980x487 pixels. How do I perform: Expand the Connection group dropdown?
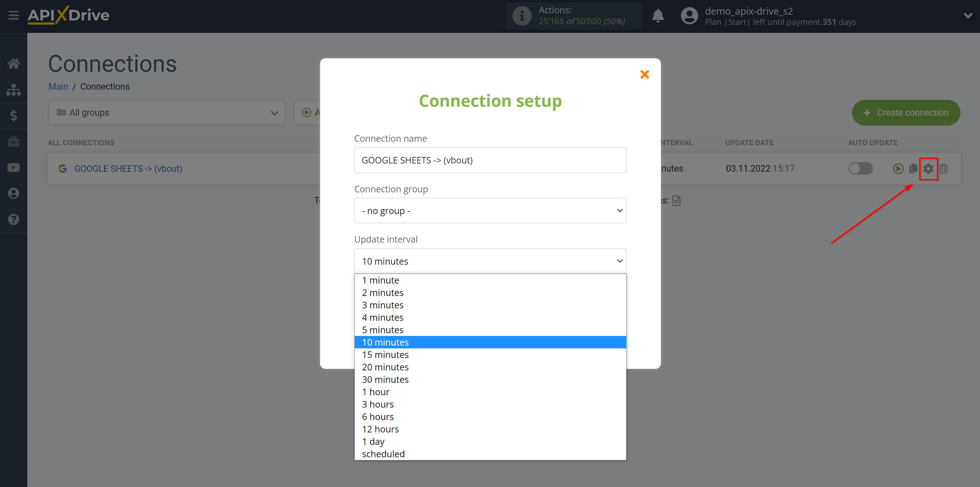[490, 210]
